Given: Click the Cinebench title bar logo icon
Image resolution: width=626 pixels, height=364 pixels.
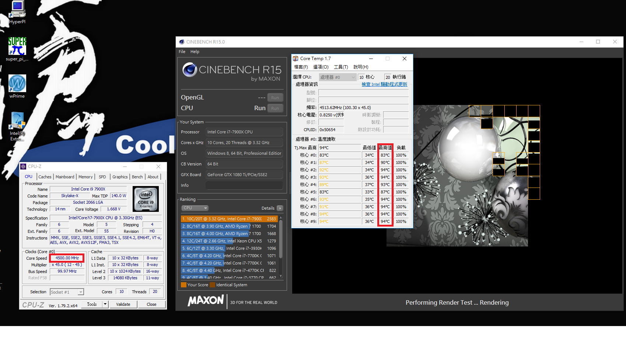Looking at the screenshot, I should coord(182,42).
